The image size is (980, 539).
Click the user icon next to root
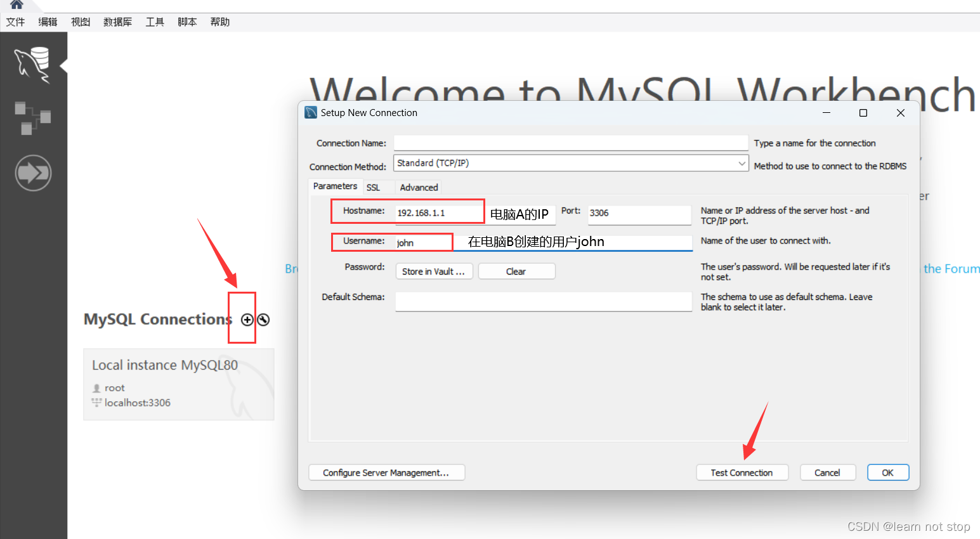(x=96, y=388)
